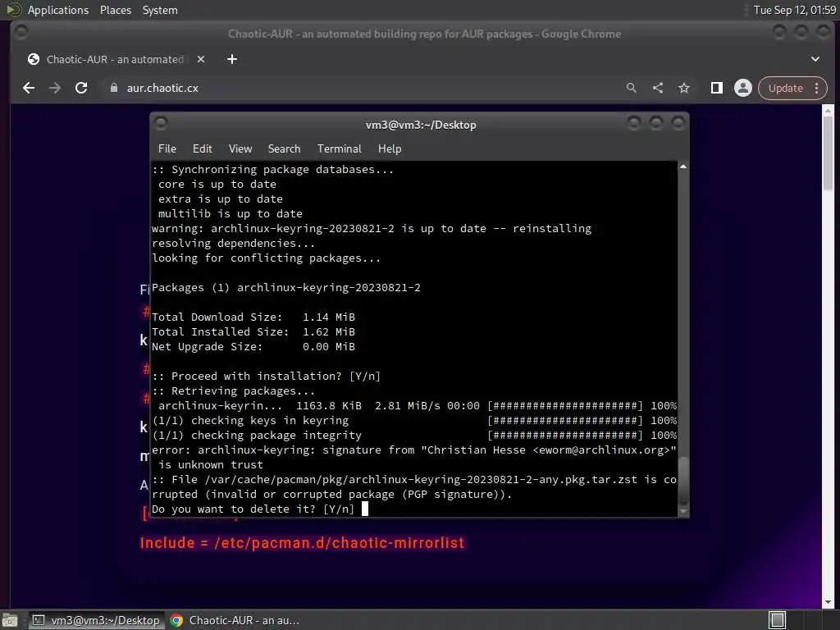Switch to vm3@vm3:~/Desktop taskbar entry
The width and height of the screenshot is (840, 630).
pyautogui.click(x=97, y=620)
